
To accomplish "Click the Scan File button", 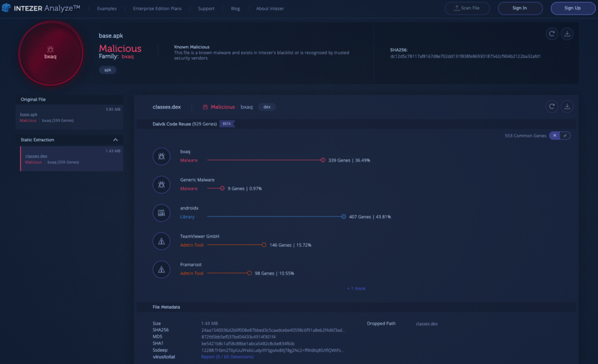I will [x=467, y=8].
